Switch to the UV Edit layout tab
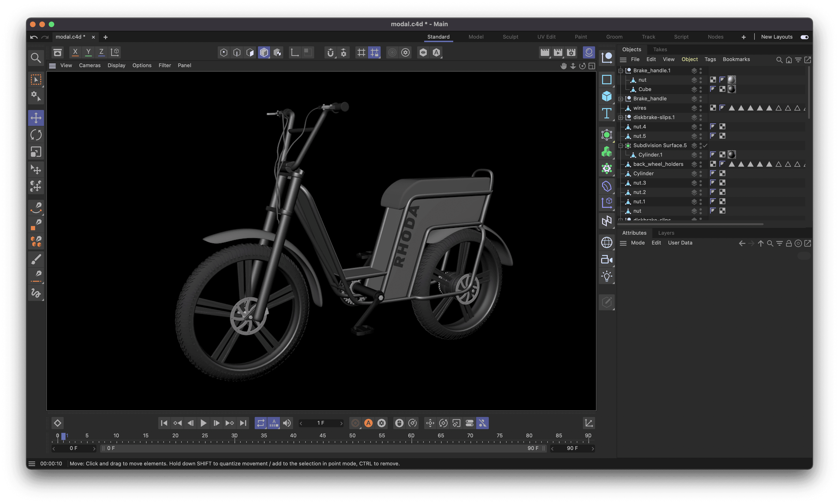 pyautogui.click(x=546, y=37)
